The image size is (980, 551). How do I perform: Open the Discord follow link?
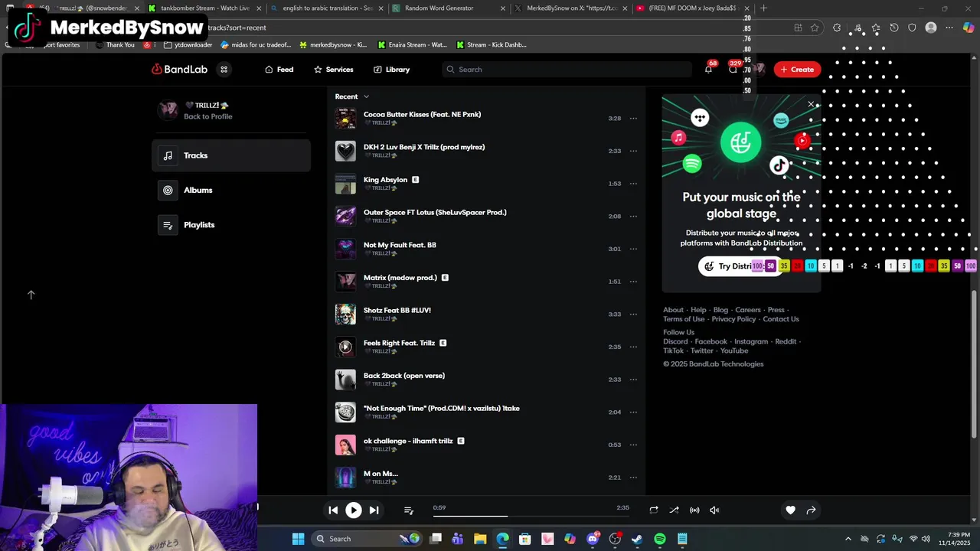(x=675, y=341)
